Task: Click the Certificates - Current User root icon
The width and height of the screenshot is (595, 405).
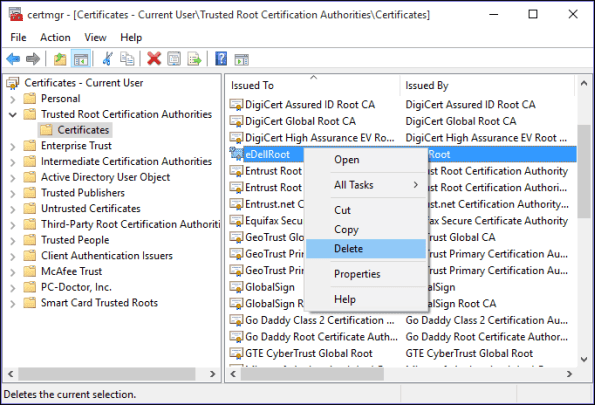Action: coord(13,83)
